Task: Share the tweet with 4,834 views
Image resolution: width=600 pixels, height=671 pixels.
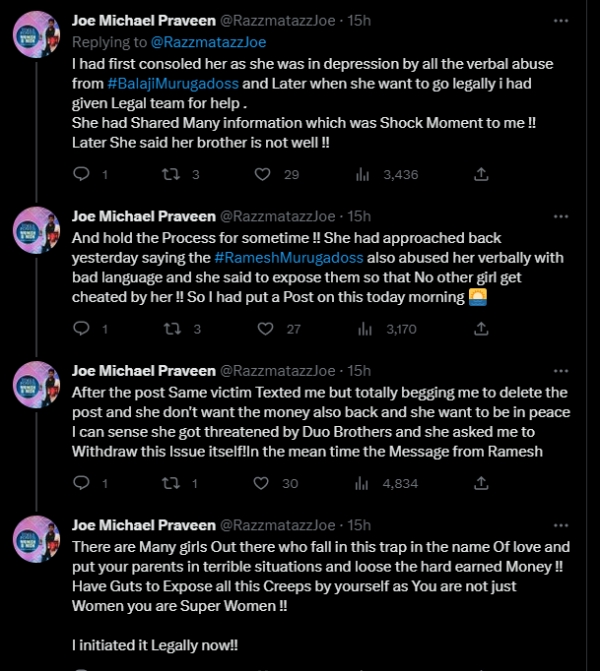Action: [x=481, y=483]
